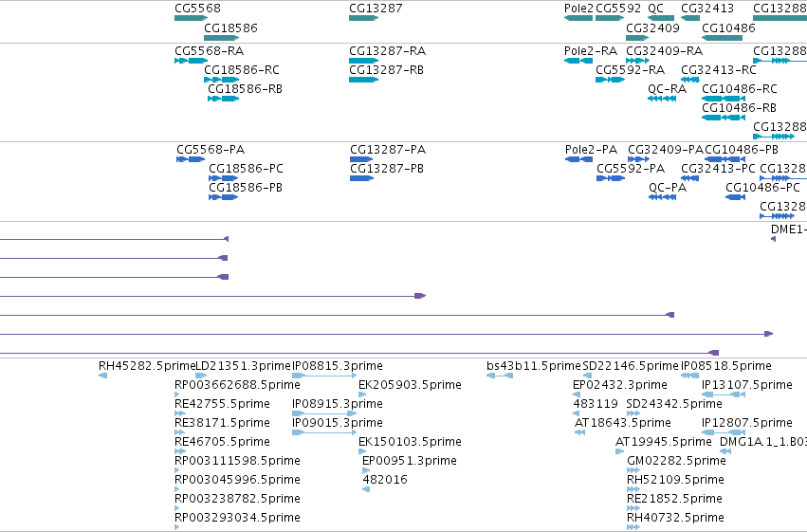Image resolution: width=807 pixels, height=532 pixels.
Task: Select the CG5592 gene label
Action: tap(618, 9)
